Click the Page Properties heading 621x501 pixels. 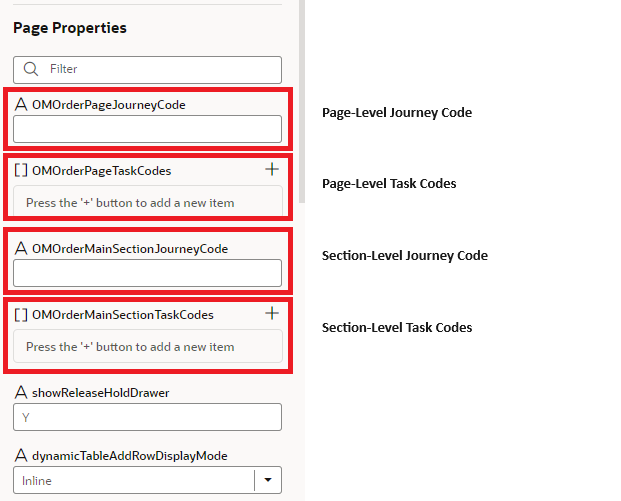pyautogui.click(x=70, y=28)
